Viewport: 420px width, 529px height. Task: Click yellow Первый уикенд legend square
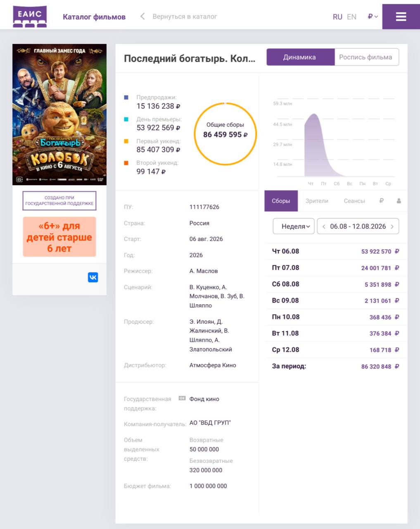pos(126,141)
